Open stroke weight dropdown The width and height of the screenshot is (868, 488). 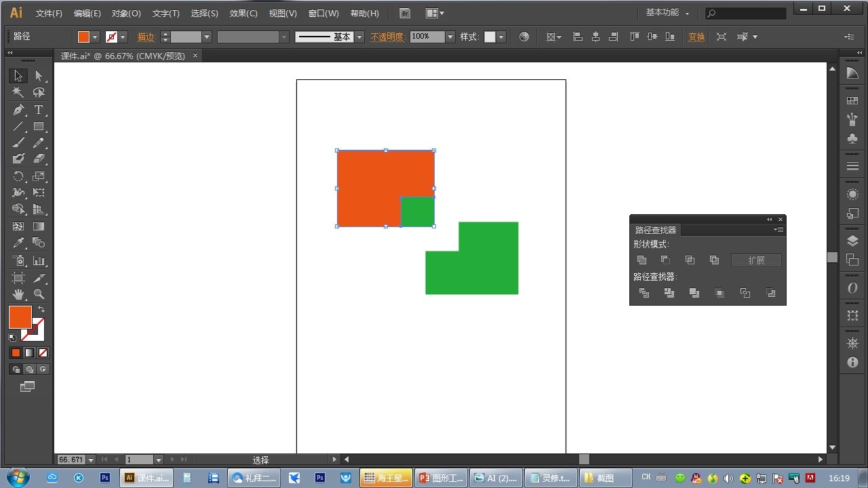(207, 37)
